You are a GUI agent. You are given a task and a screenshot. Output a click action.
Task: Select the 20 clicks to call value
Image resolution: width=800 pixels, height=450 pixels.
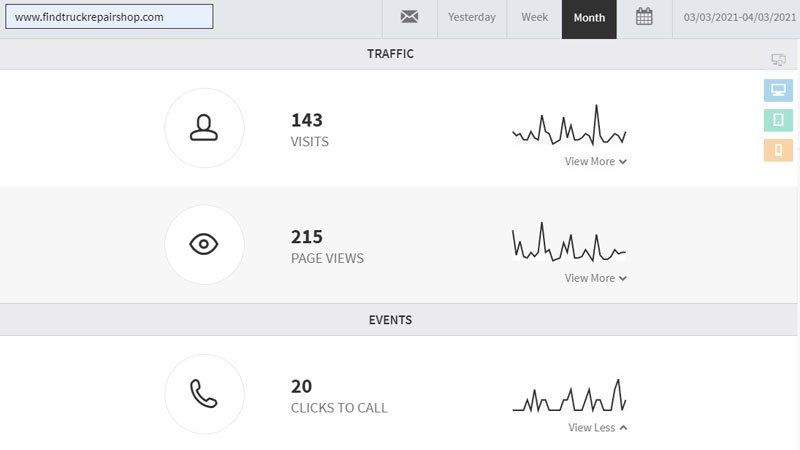[301, 386]
